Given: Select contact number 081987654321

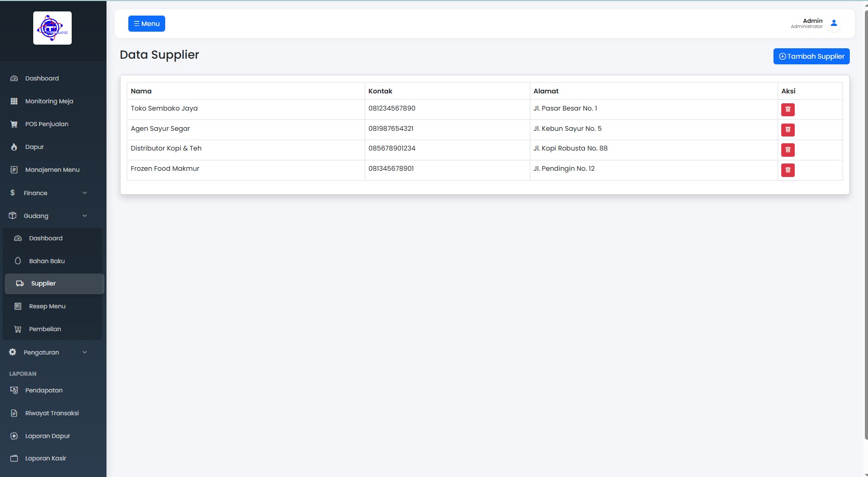Looking at the screenshot, I should [x=391, y=128].
